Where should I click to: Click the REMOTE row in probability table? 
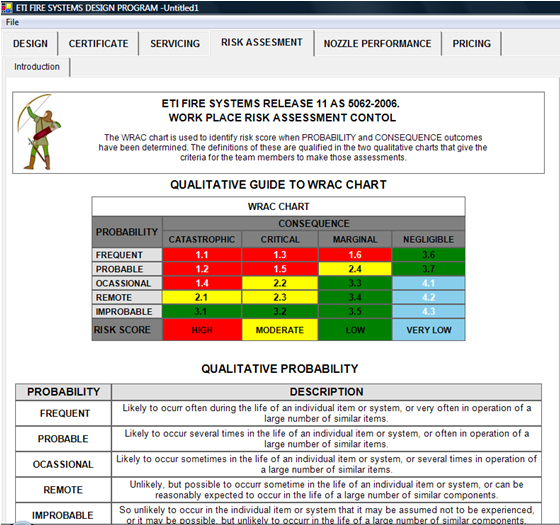click(x=278, y=490)
